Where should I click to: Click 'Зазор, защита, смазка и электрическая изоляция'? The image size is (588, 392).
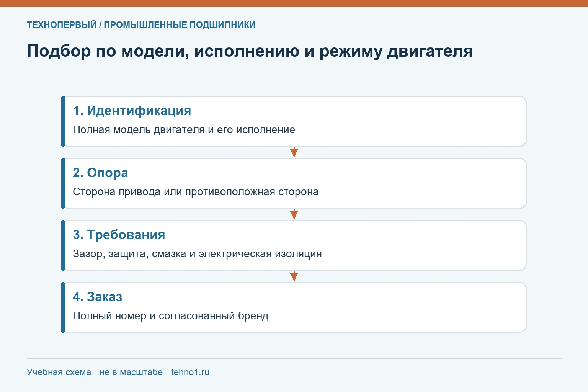coord(197,254)
